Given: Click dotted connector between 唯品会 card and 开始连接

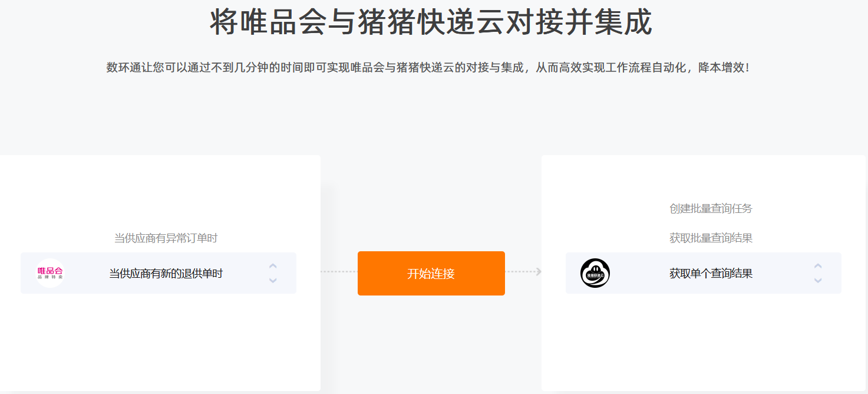Looking at the screenshot, I should (339, 271).
